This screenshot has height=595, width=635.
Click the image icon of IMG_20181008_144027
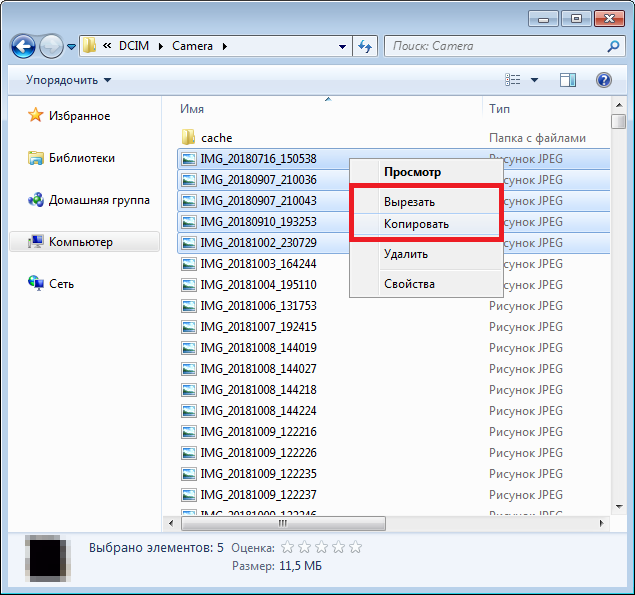tap(189, 369)
